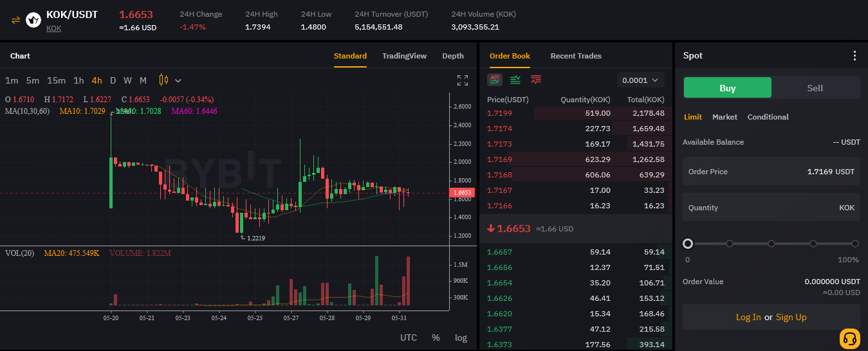This screenshot has height=351, width=868.
Task: Open the 0.0001 price precision dropdown
Action: click(641, 80)
